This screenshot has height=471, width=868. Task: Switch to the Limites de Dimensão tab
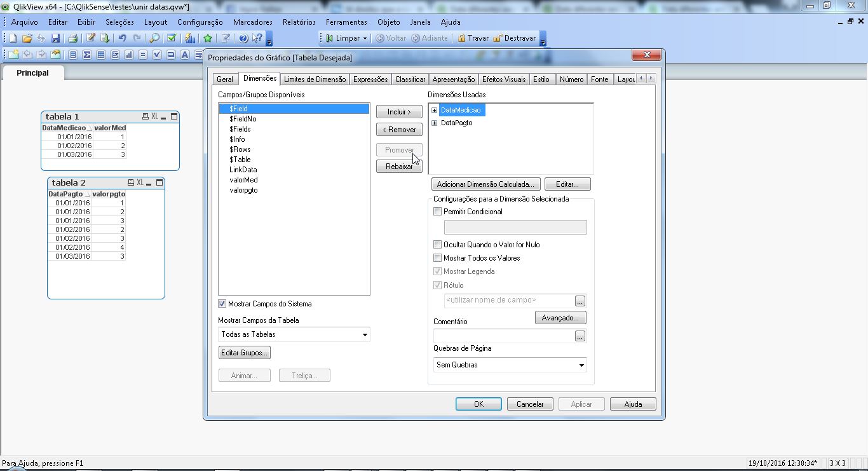(x=315, y=79)
